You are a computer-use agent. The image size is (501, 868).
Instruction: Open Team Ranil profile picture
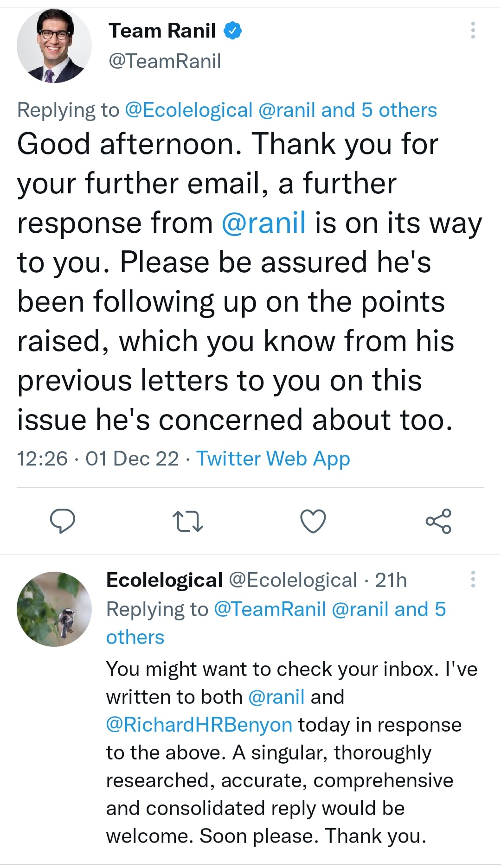coord(54,45)
